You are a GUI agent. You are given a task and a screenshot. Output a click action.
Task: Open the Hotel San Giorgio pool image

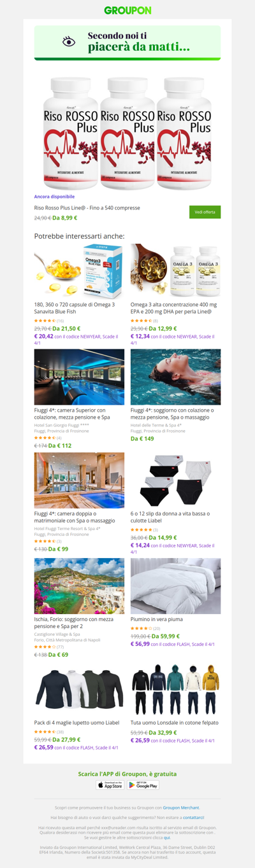click(x=79, y=377)
